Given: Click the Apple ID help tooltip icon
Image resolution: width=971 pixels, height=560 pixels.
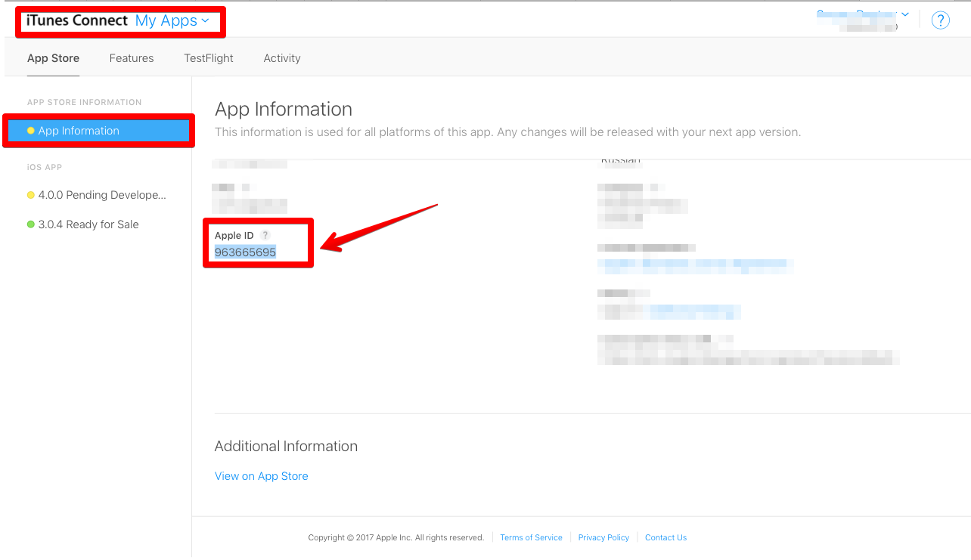Looking at the screenshot, I should [x=265, y=236].
